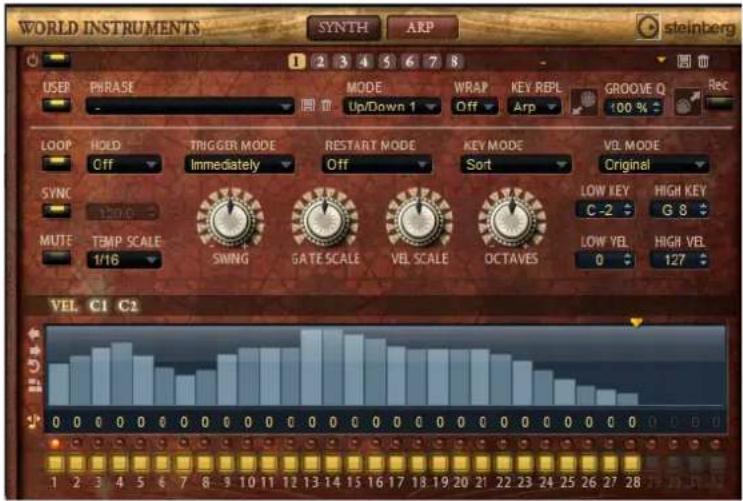743x501 pixels.
Task: Click the save variation disk icon at top right
Action: [683, 61]
